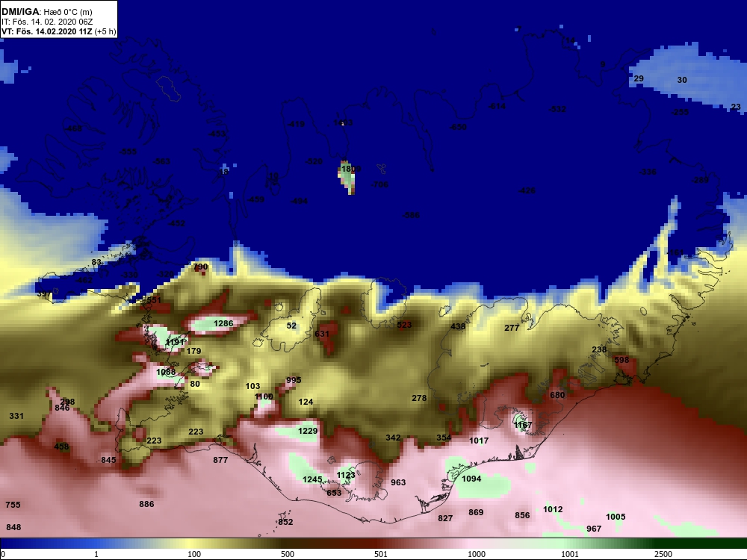The width and height of the screenshot is (747, 560).
Task: Click the negative value -650
Action: [x=459, y=127]
